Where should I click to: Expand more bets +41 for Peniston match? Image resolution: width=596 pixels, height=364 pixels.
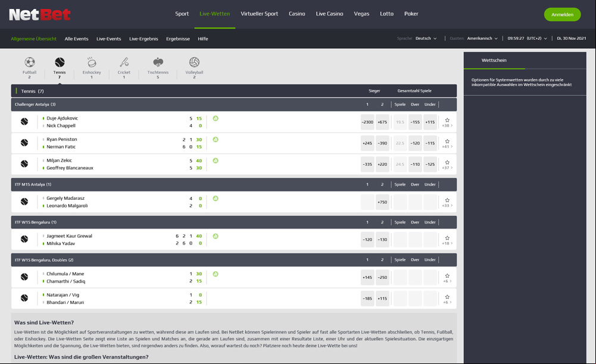447,147
